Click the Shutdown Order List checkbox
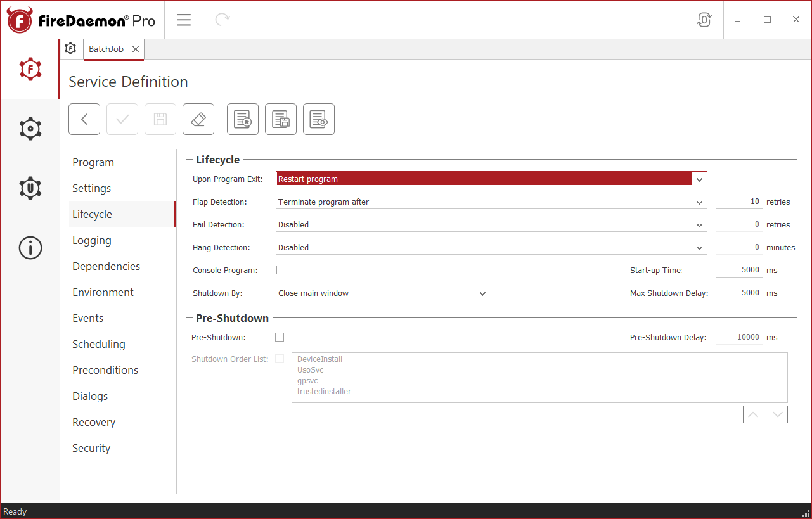 (x=280, y=359)
